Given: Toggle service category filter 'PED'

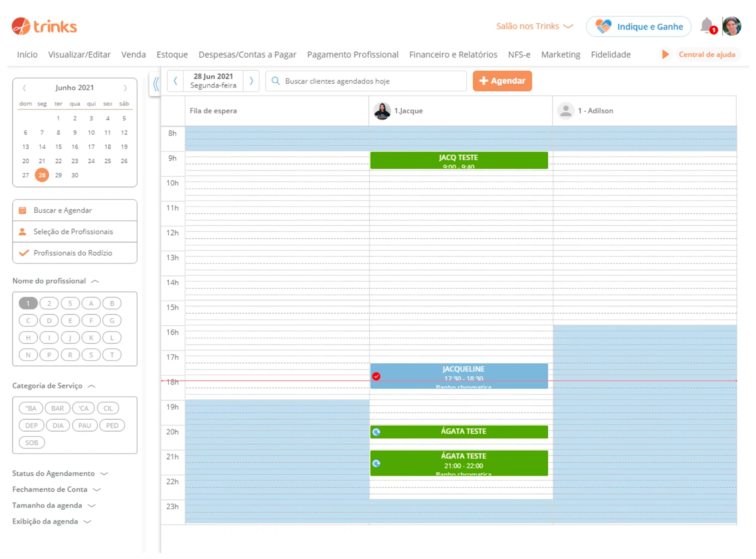Looking at the screenshot, I should (112, 425).
